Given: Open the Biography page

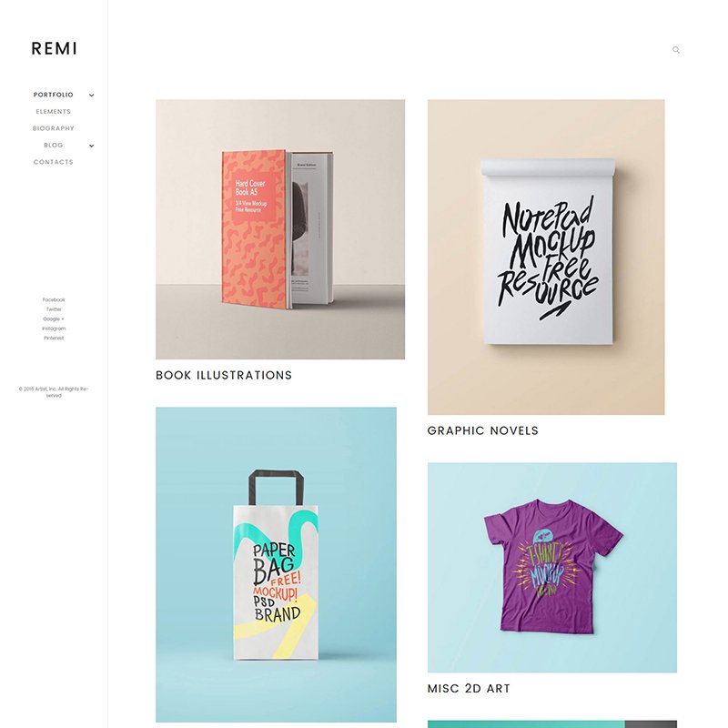Looking at the screenshot, I should [x=54, y=128].
